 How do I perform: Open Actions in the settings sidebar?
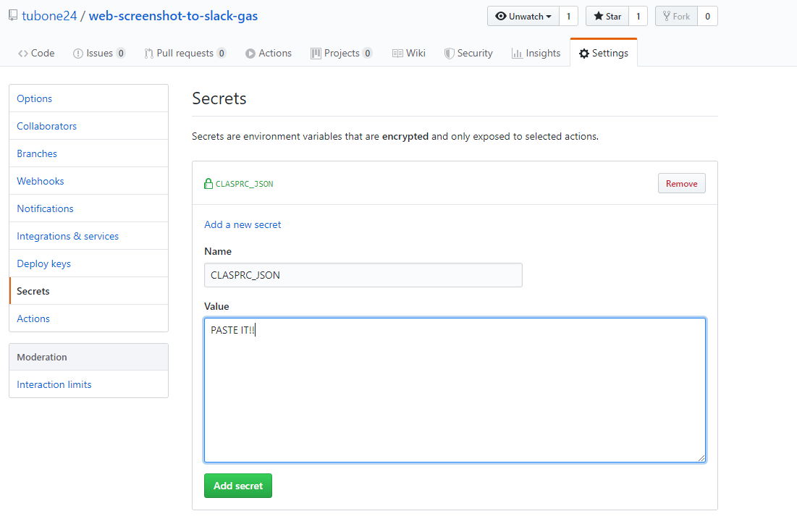88,318
